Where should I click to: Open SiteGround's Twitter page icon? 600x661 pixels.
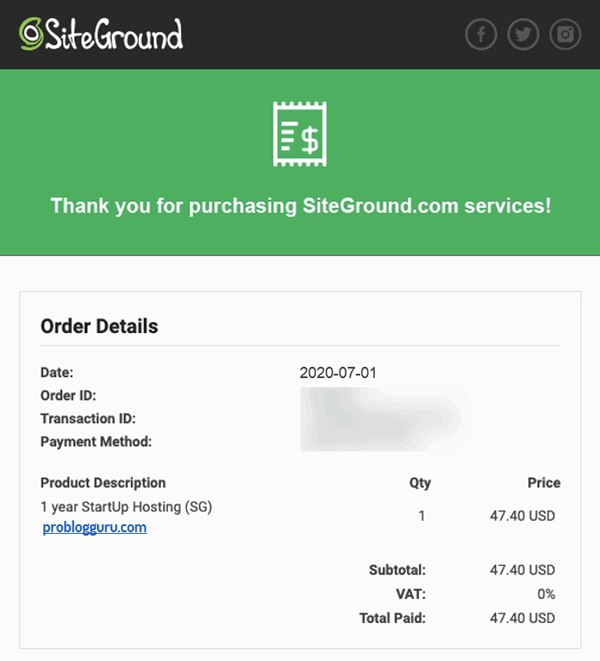523,34
